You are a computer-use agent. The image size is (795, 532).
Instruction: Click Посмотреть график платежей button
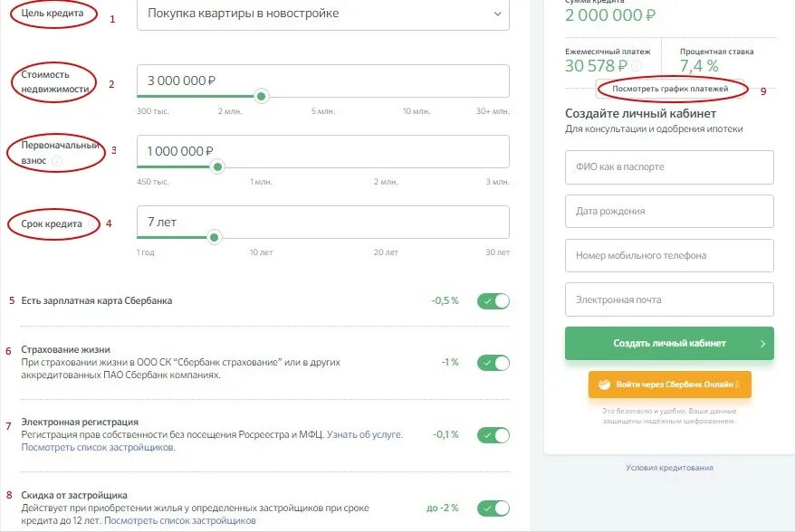click(670, 89)
